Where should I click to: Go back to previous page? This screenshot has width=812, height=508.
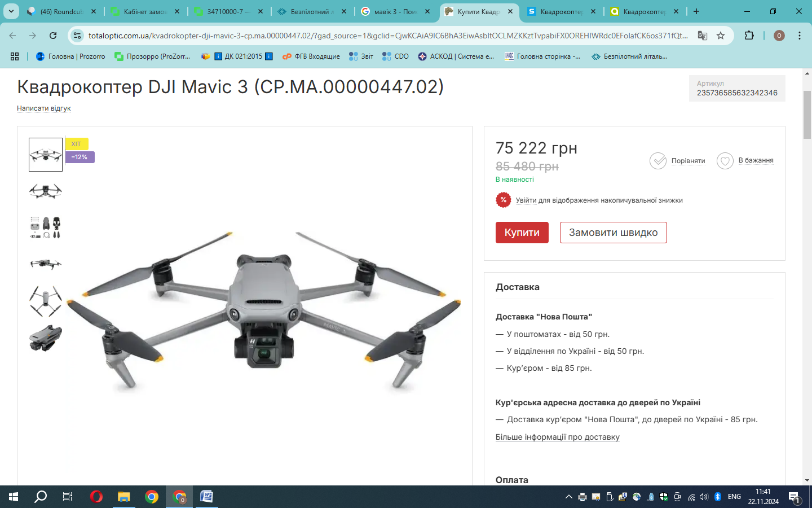click(13, 36)
